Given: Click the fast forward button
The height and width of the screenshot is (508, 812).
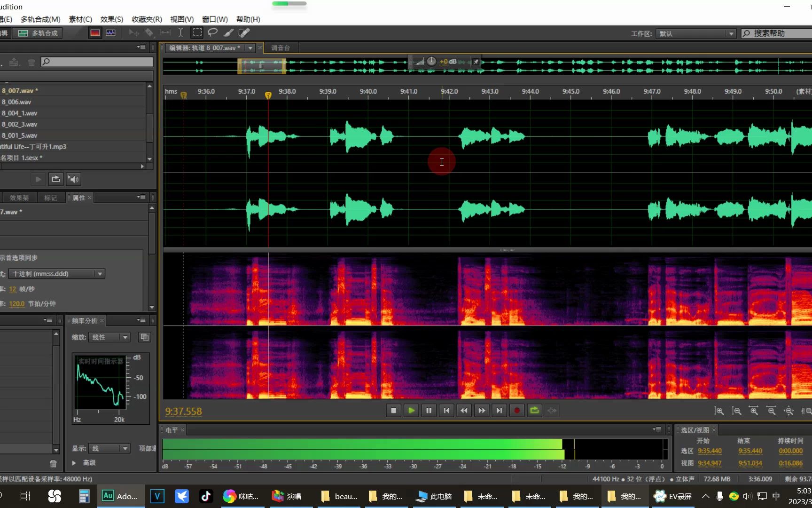Looking at the screenshot, I should 482,410.
